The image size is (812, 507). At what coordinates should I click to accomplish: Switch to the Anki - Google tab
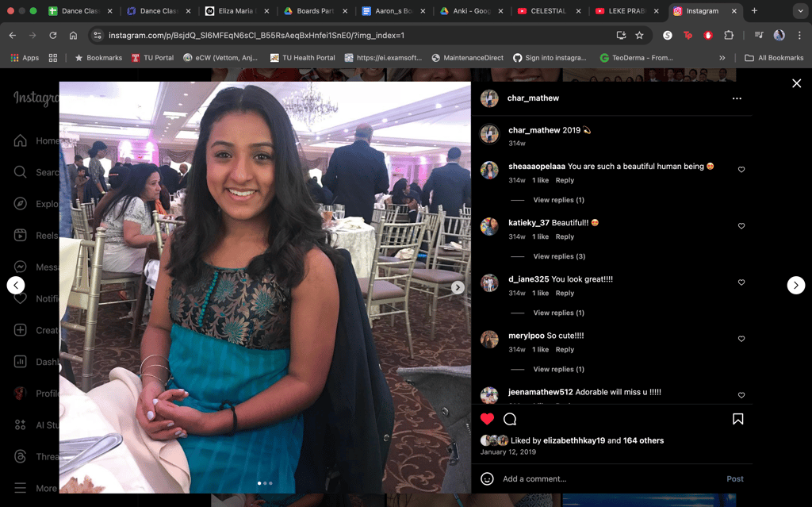(471, 11)
